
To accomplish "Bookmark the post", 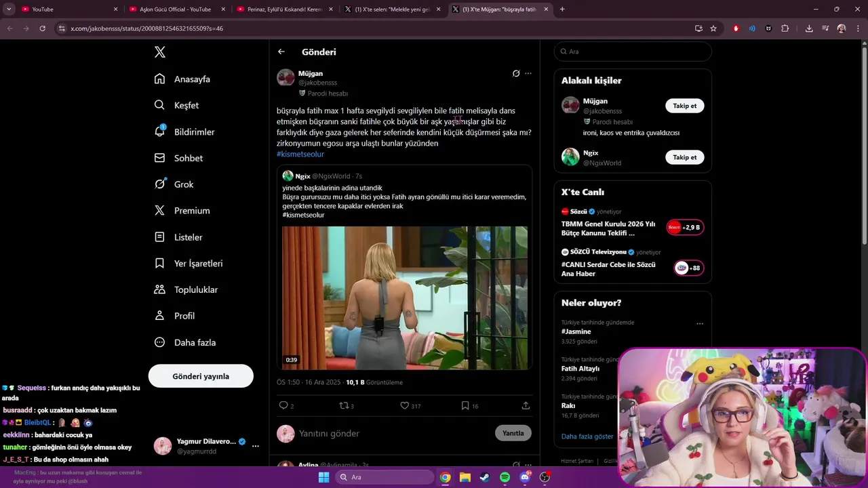I will pyautogui.click(x=465, y=405).
